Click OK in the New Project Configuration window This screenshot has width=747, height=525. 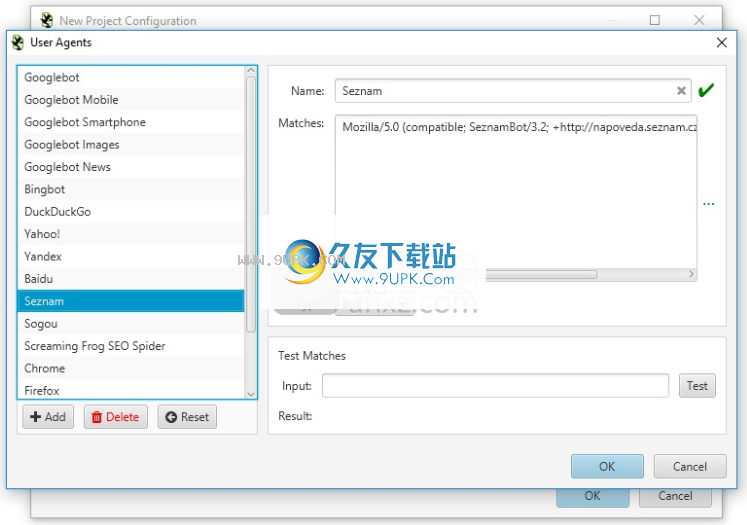593,496
